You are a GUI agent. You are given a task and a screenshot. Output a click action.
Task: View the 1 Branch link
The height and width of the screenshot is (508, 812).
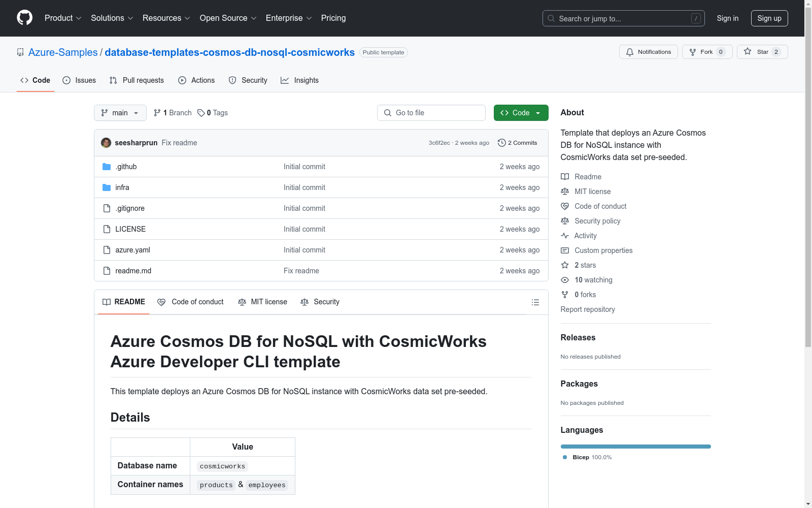pos(173,113)
